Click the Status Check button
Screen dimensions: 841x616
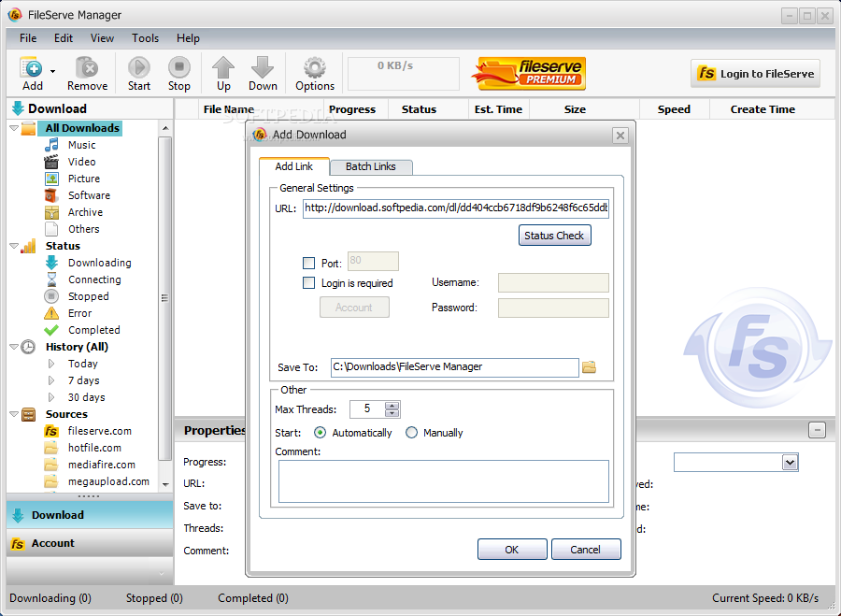pos(554,236)
